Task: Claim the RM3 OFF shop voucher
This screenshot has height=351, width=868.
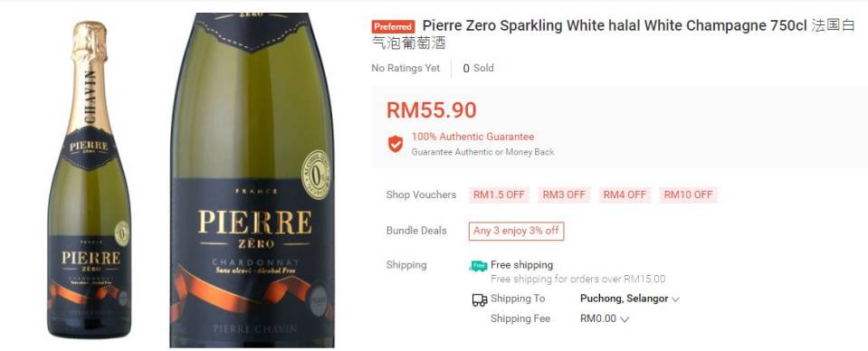Action: [x=564, y=194]
